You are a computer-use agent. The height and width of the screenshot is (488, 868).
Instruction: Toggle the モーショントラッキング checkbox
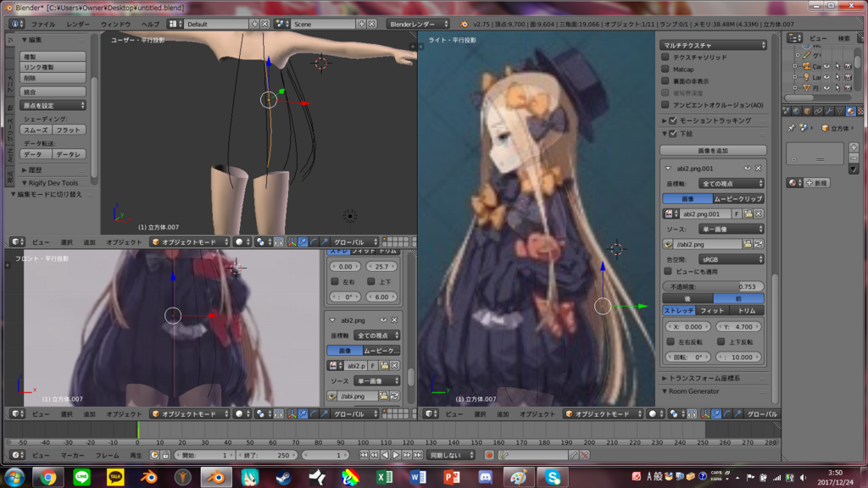point(673,120)
